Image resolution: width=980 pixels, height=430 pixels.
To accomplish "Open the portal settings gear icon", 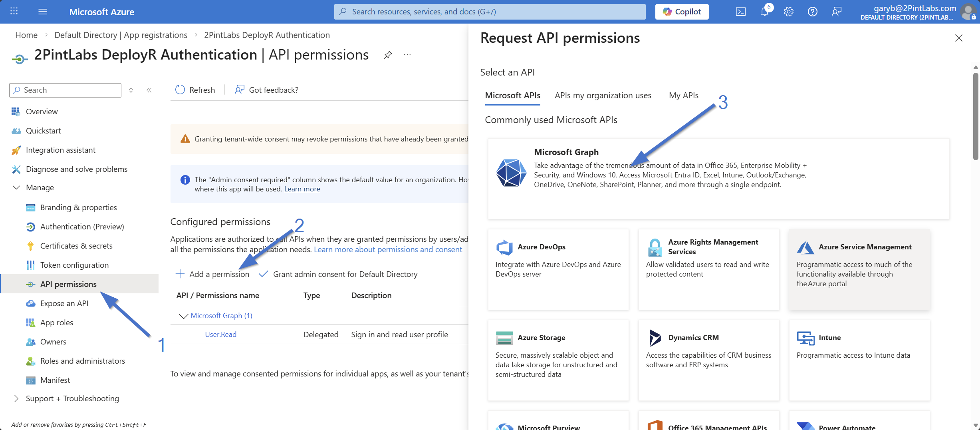I will click(788, 12).
